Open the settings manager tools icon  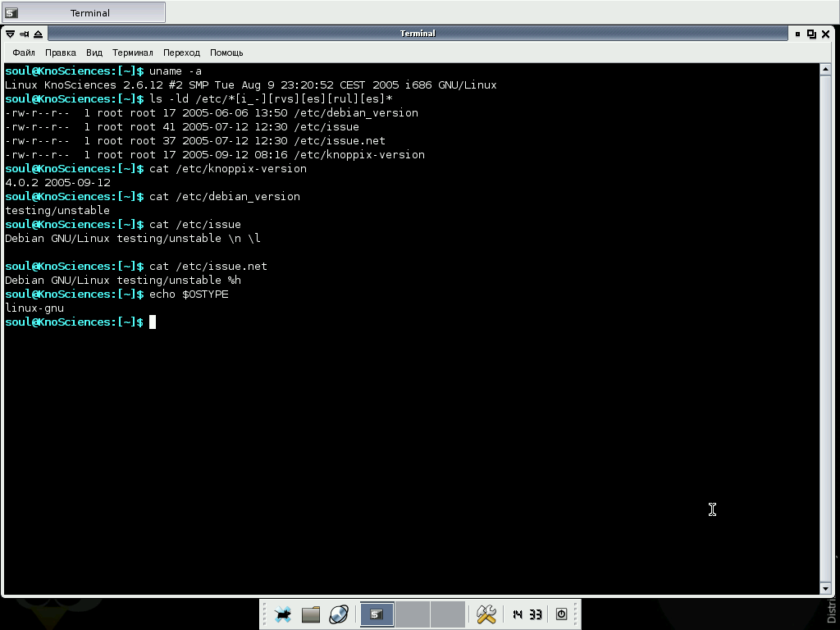[486, 614]
